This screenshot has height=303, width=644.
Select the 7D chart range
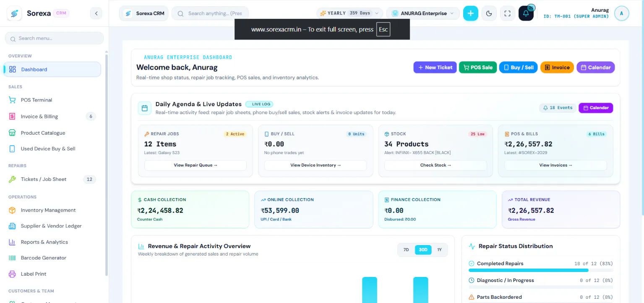406,250
